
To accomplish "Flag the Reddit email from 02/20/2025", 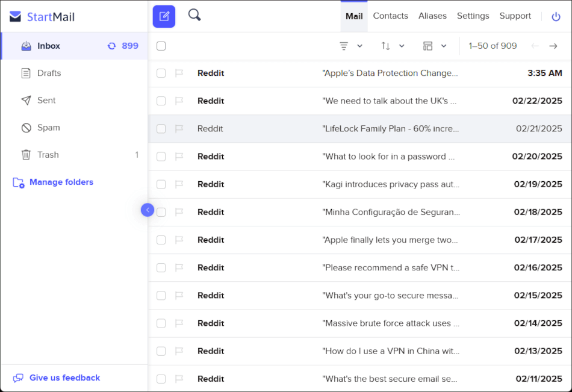I will pyautogui.click(x=179, y=156).
